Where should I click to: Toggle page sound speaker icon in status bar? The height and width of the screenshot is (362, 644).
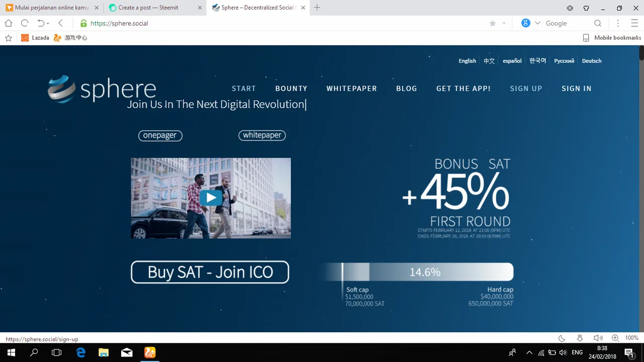[598, 338]
